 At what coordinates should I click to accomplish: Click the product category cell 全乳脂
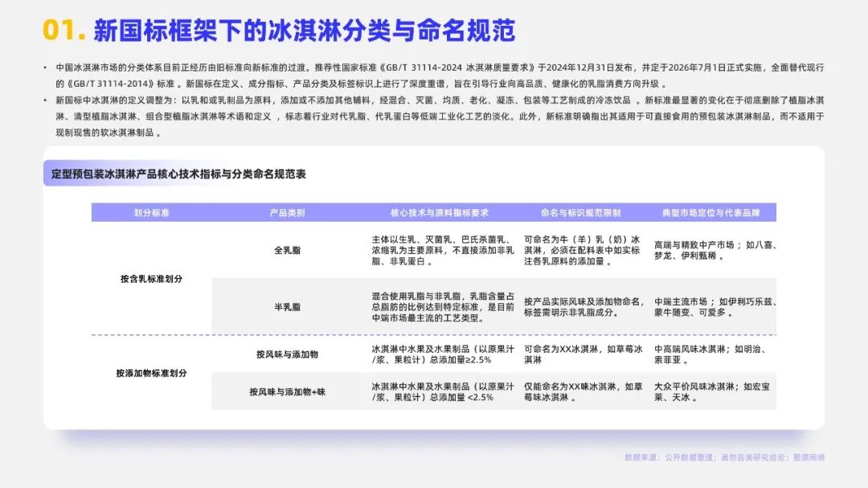click(287, 250)
